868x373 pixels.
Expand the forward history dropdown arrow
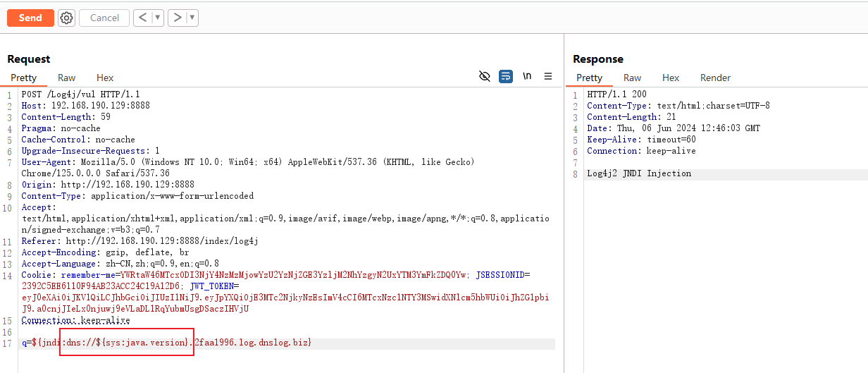tap(192, 18)
